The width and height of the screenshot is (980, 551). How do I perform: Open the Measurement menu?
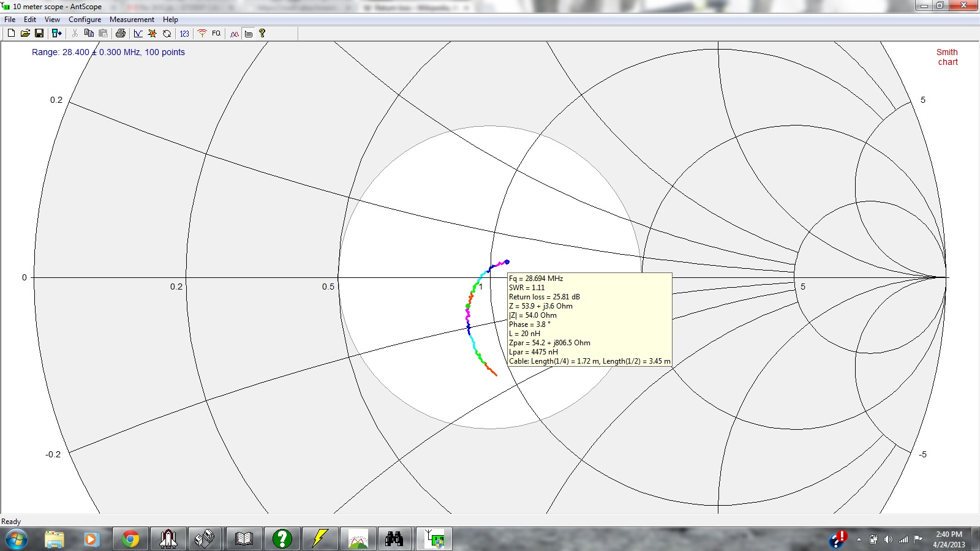(132, 20)
